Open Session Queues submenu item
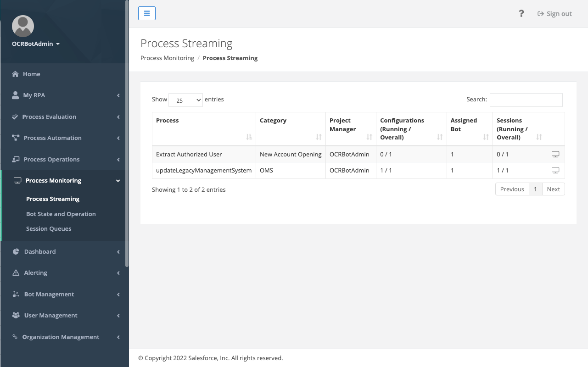 (x=49, y=228)
